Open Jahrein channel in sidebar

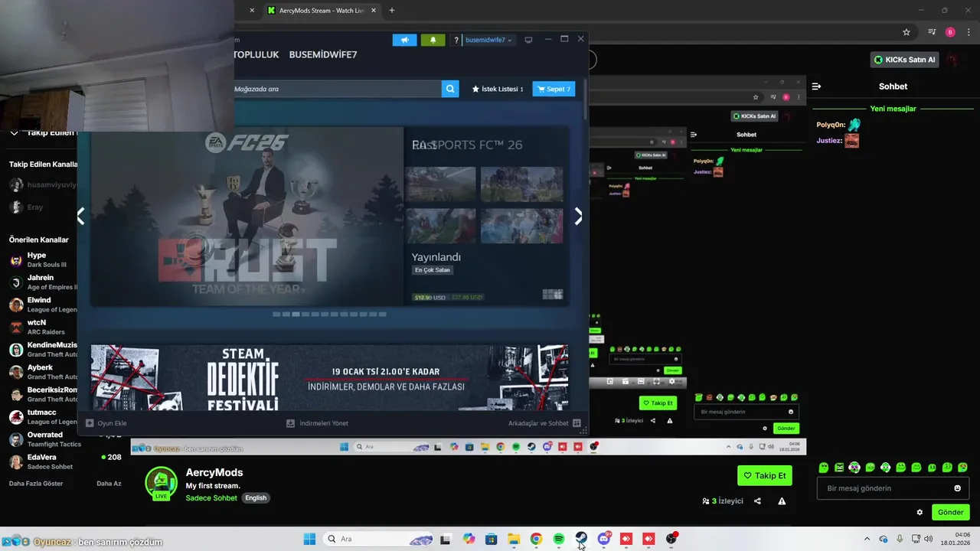(44, 282)
